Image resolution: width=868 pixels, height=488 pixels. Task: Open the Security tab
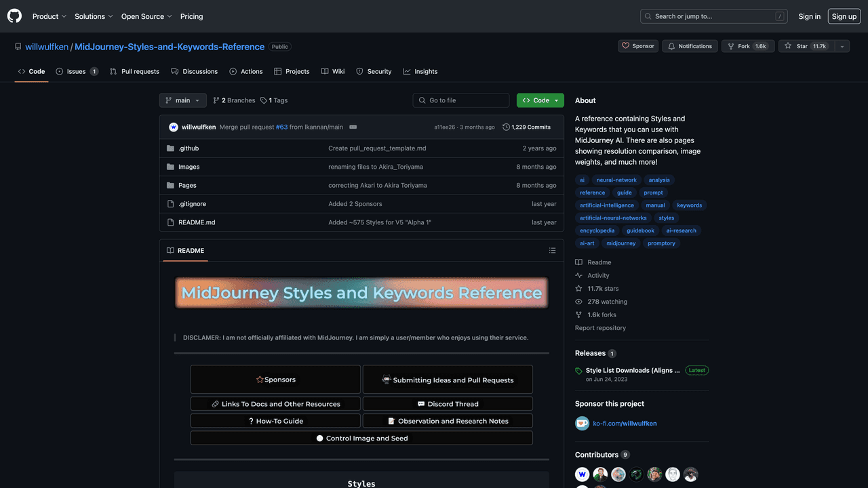point(374,71)
